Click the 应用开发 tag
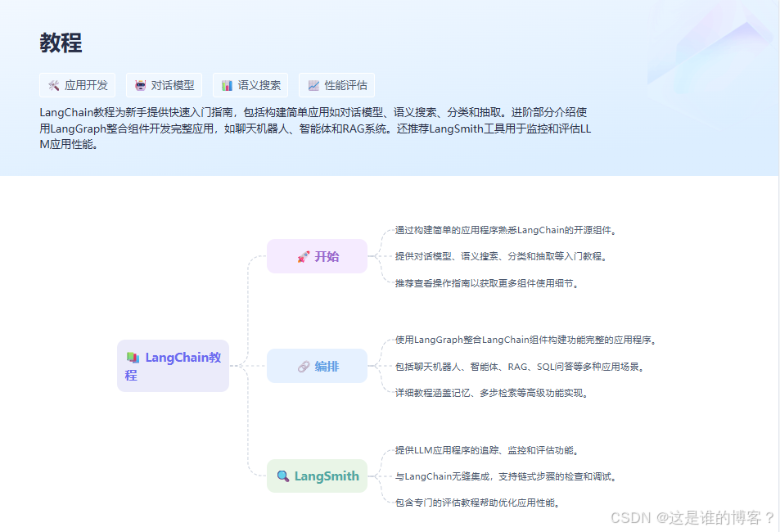The height and width of the screenshot is (532, 780). [77, 85]
